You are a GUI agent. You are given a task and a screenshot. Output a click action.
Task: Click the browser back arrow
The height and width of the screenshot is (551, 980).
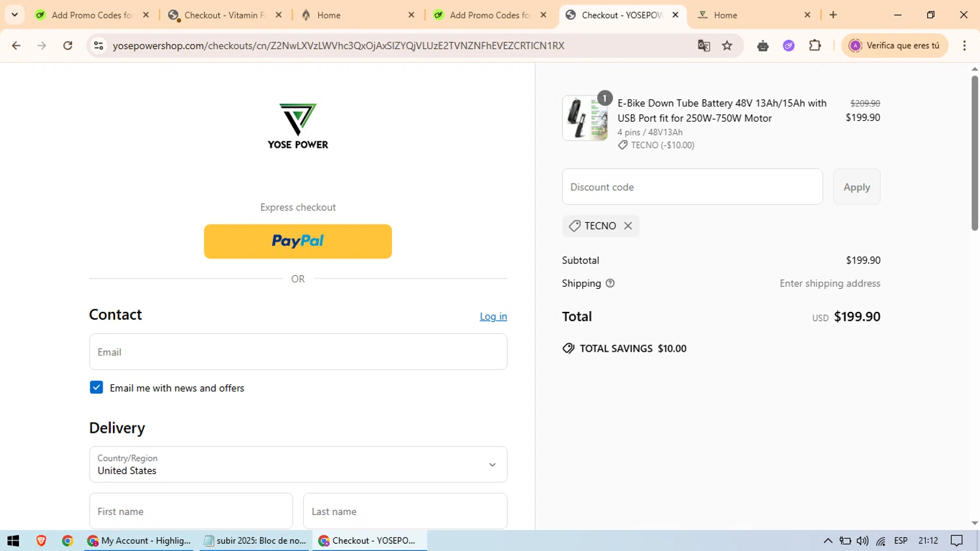pyautogui.click(x=16, y=46)
